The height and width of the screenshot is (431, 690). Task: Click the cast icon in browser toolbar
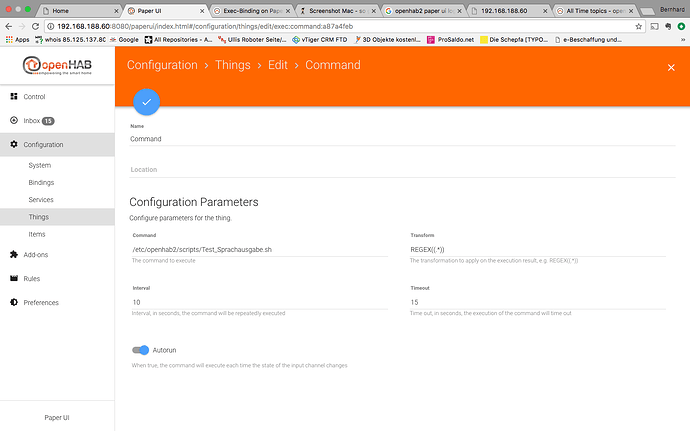[655, 26]
